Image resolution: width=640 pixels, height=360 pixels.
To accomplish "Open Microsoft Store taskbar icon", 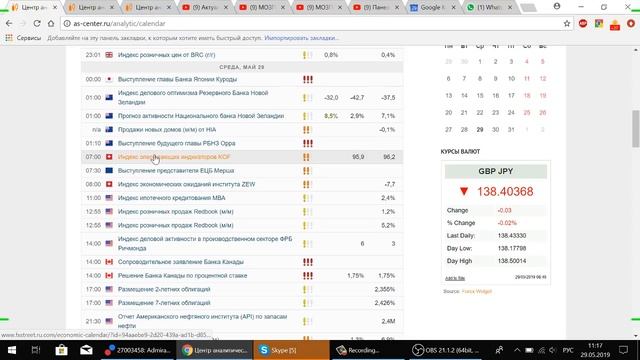I will 61,350.
